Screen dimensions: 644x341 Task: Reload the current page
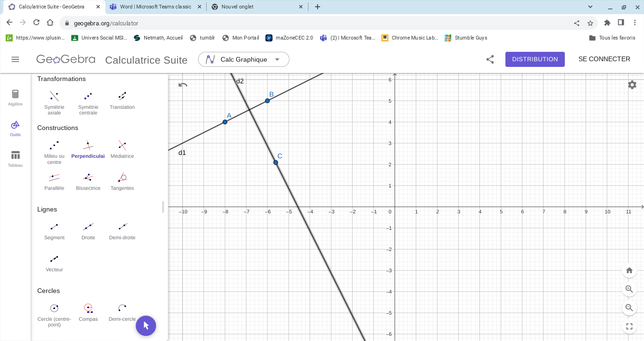[x=36, y=23]
